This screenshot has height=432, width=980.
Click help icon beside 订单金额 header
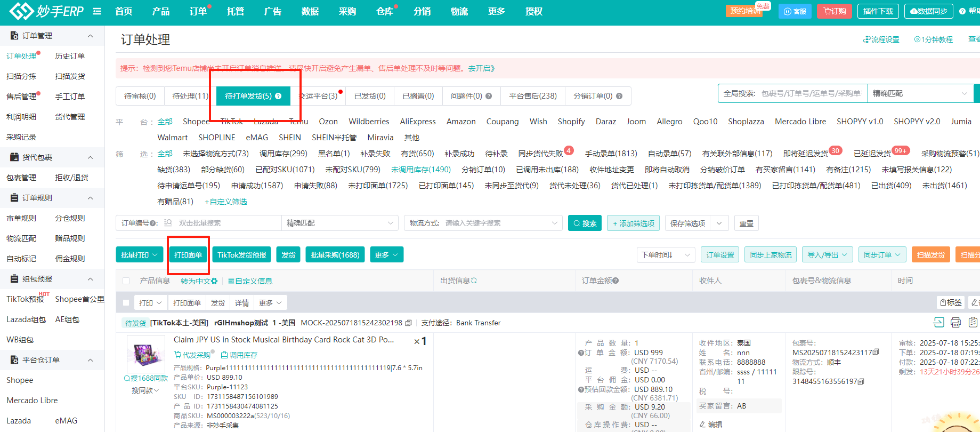click(x=615, y=281)
